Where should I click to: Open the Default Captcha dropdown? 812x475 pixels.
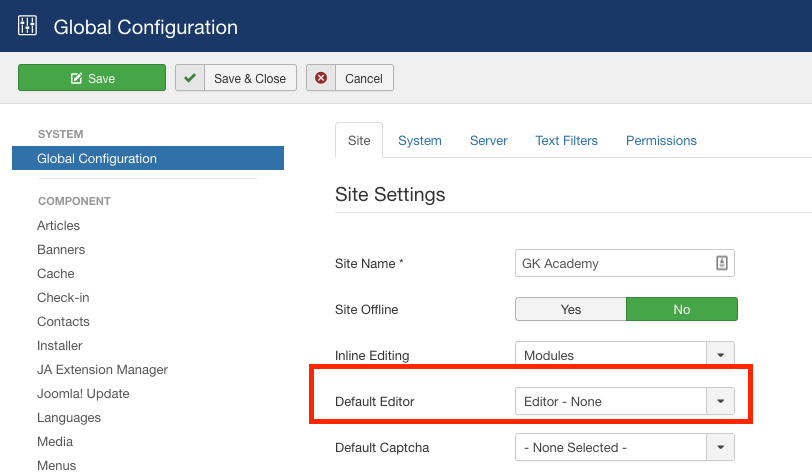720,448
